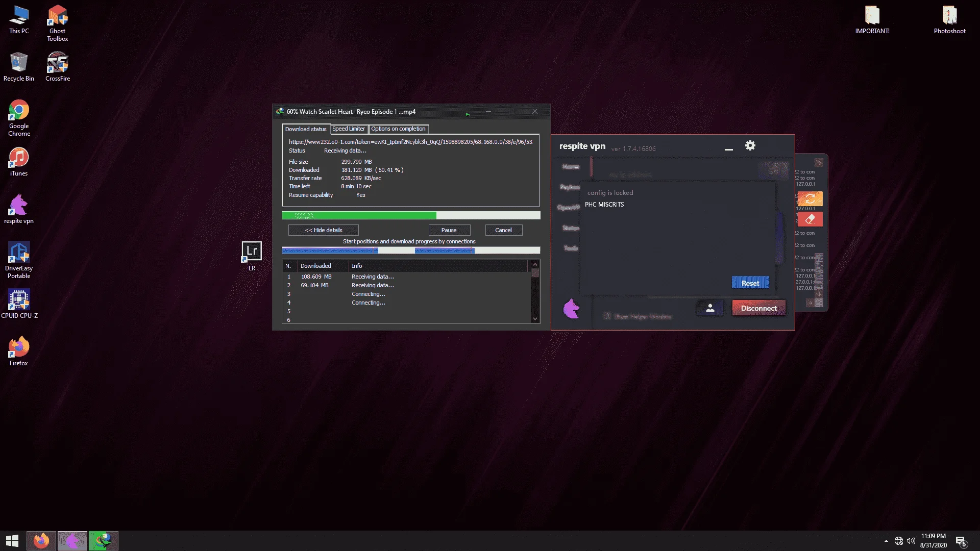Open the Home section in respite vpn sidebar
Screen dimensions: 980x551
click(571, 167)
